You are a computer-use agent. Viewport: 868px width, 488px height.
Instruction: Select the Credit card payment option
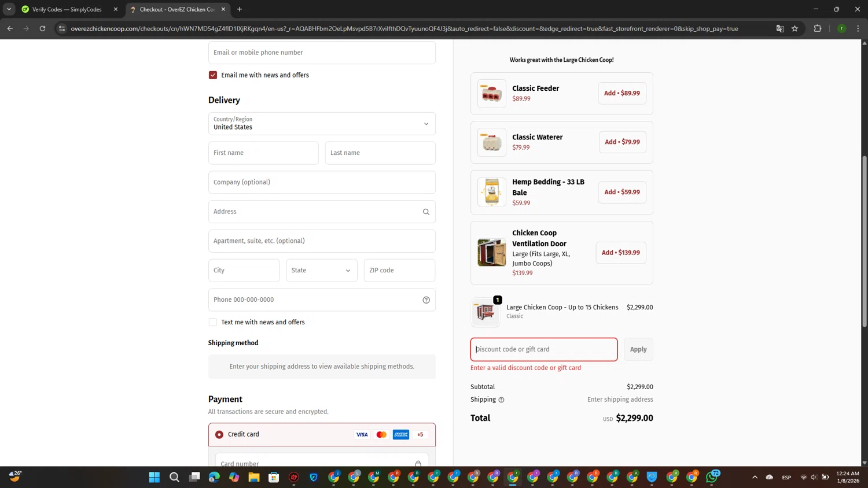tap(219, 434)
